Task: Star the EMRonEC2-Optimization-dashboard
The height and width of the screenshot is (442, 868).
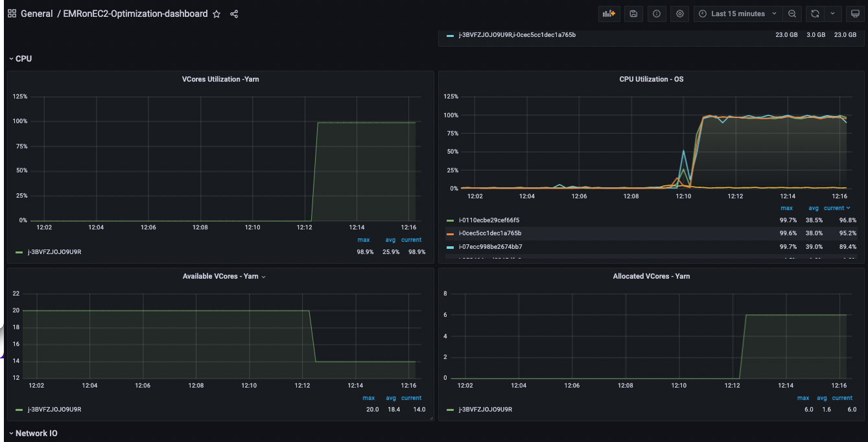Action: (217, 14)
